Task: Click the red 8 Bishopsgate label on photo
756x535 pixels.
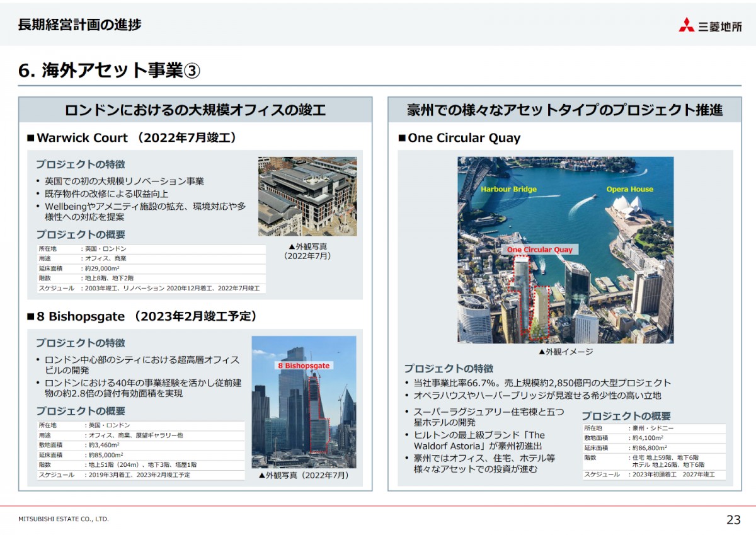Action: coord(304,365)
